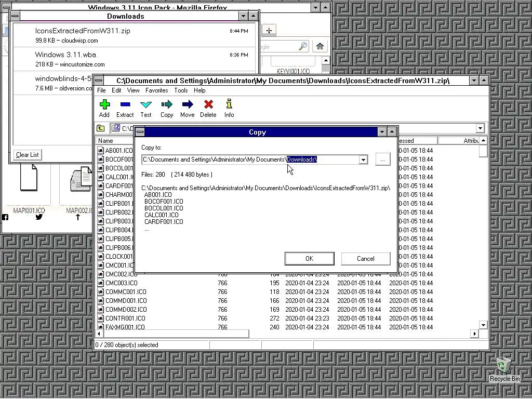The image size is (532, 399).
Task: Click the Copy to path input field
Action: [x=250, y=159]
